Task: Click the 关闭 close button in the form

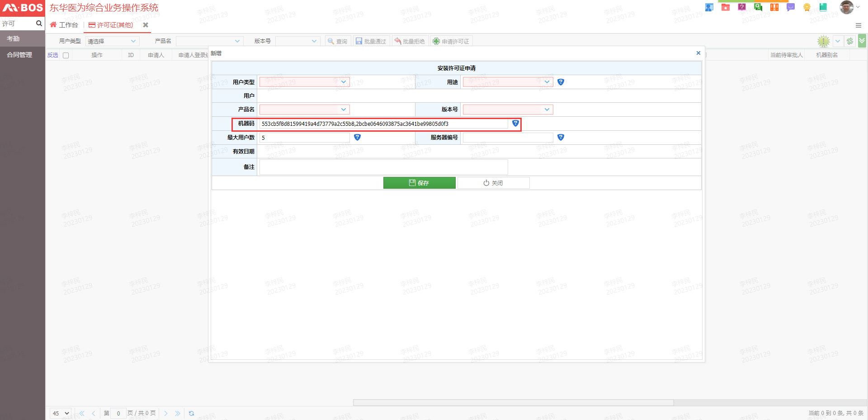Action: tap(493, 182)
